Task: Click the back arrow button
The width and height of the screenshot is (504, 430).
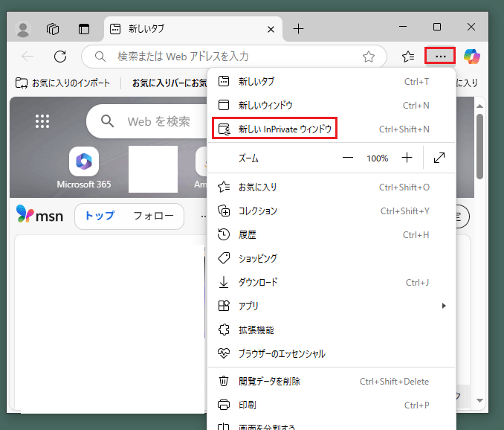Action: point(28,57)
